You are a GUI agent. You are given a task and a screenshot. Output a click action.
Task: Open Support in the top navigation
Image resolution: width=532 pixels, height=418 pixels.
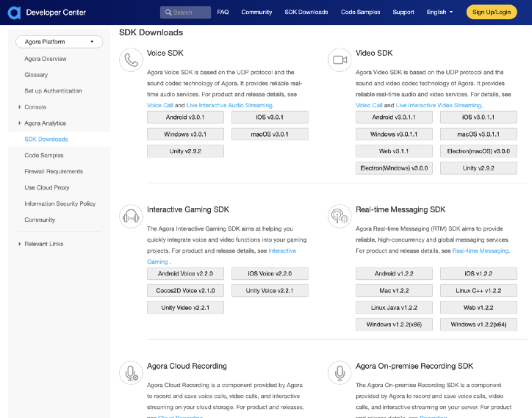pyautogui.click(x=403, y=12)
